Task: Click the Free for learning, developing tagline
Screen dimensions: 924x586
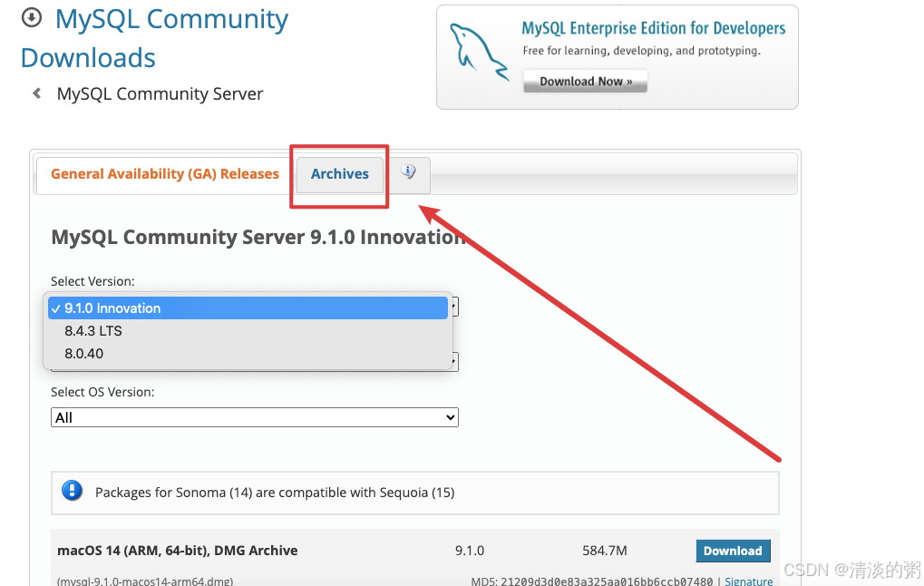Action: coord(642,51)
